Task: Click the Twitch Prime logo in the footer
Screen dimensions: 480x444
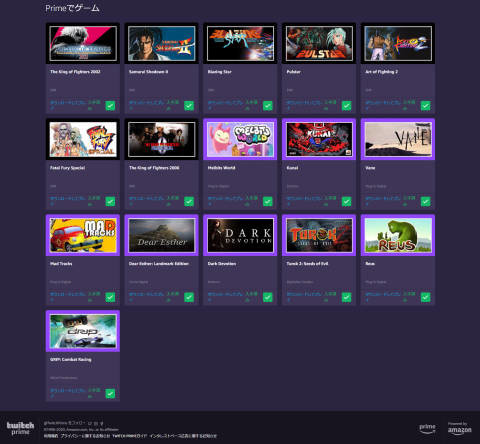Action: click(20, 429)
